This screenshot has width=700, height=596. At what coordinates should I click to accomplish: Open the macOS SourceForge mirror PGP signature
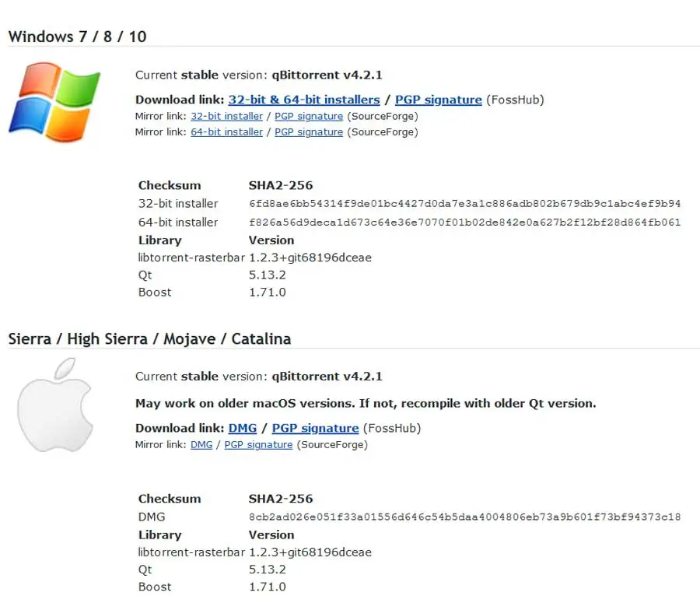[258, 445]
